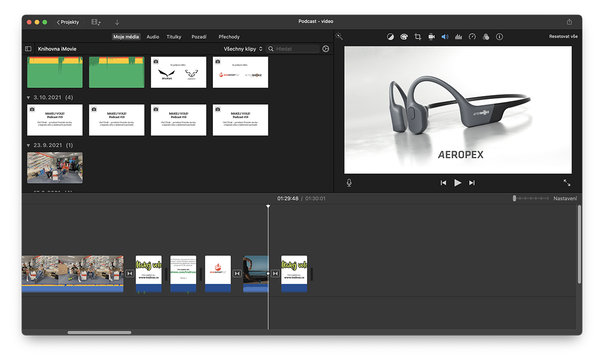Viewport: 604px width, 364px height.
Task: Select the cropping tool
Action: pos(418,37)
